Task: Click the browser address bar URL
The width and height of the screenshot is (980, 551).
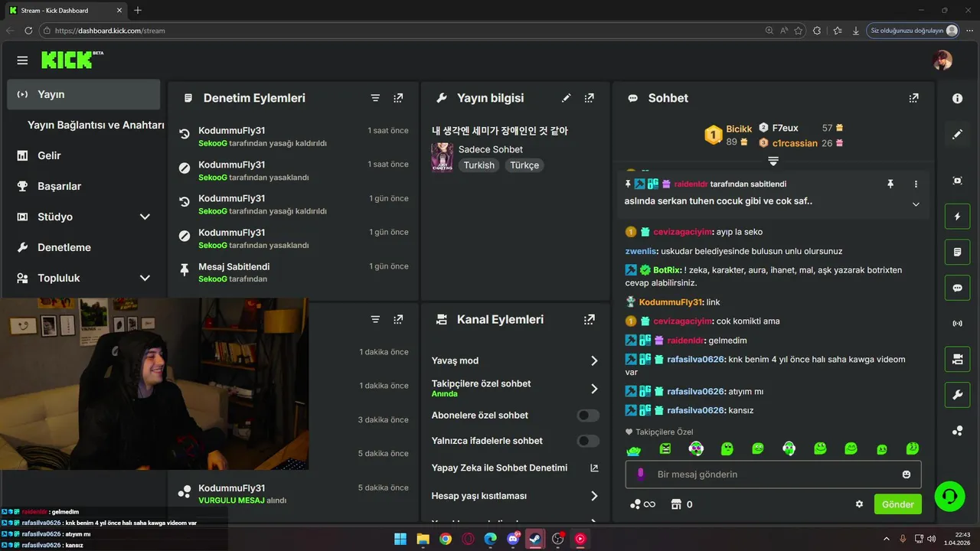Action: [x=110, y=31]
